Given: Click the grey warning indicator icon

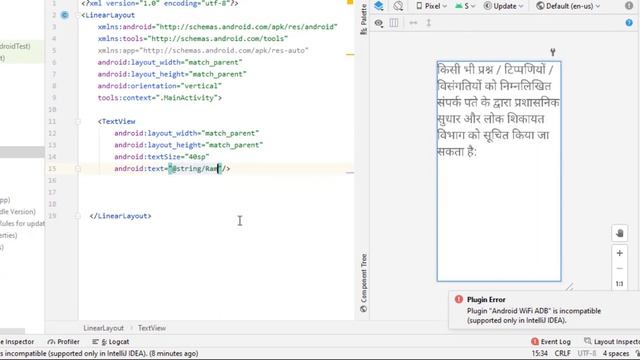Looking at the screenshot, I should pyautogui.click(x=629, y=6).
